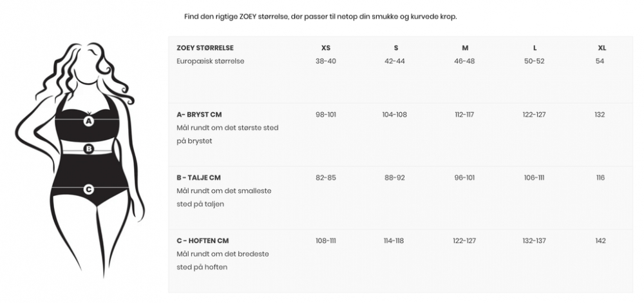Click the 96-101 waist value for M
Screen dimensions: 644x303
coord(465,178)
